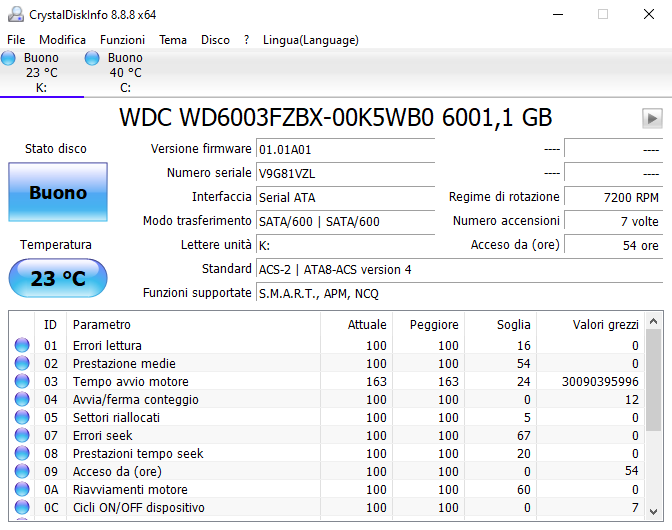This screenshot has height=530, width=672.
Task: Click the Interfaccia field Serial ATA
Action: click(345, 198)
